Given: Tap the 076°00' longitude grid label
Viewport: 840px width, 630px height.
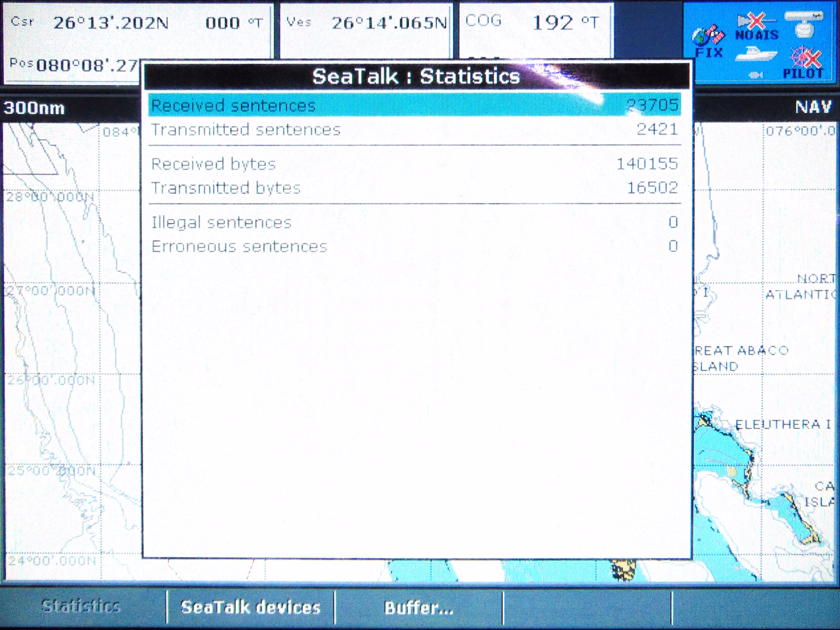Looking at the screenshot, I should coord(801,131).
